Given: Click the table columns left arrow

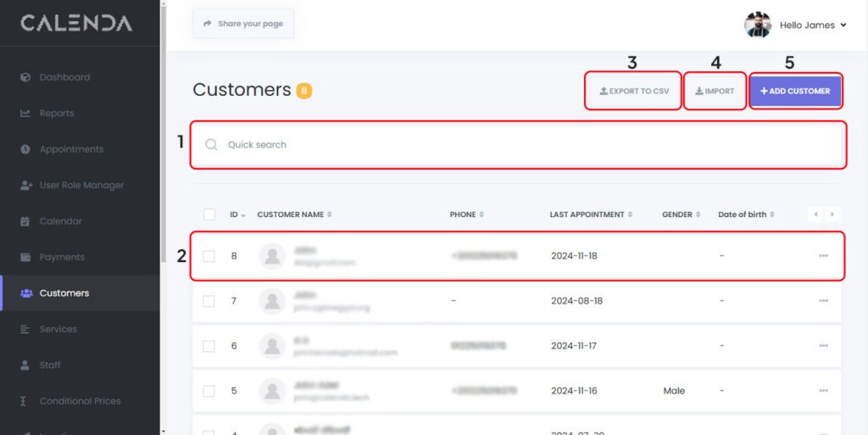Looking at the screenshot, I should 815,215.
